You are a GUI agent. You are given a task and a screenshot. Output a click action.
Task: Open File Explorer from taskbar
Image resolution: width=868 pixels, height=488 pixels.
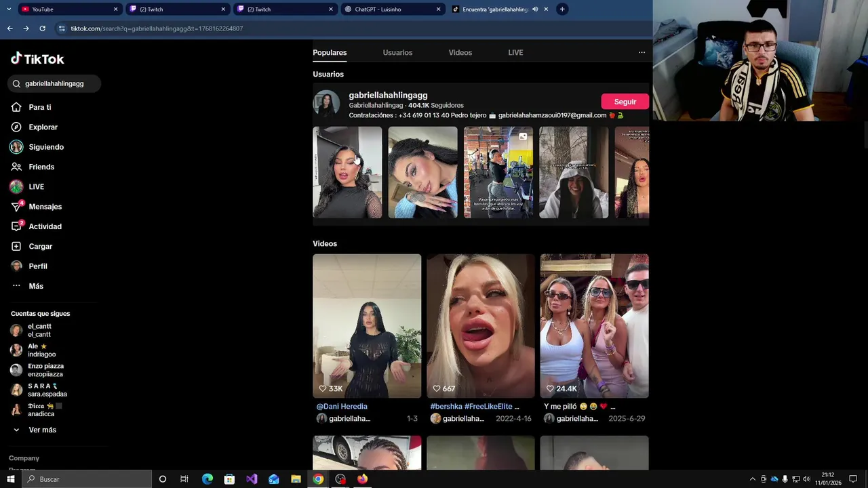(296, 479)
